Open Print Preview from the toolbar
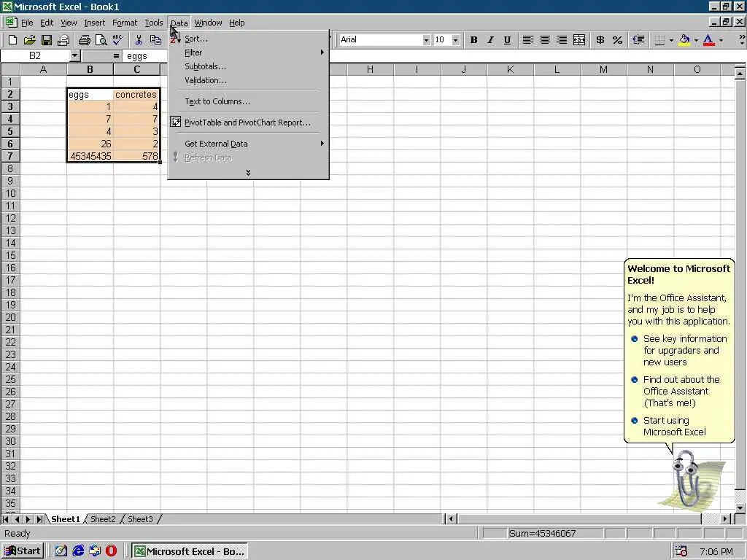Screen dimensions: 747x560 coord(101,40)
